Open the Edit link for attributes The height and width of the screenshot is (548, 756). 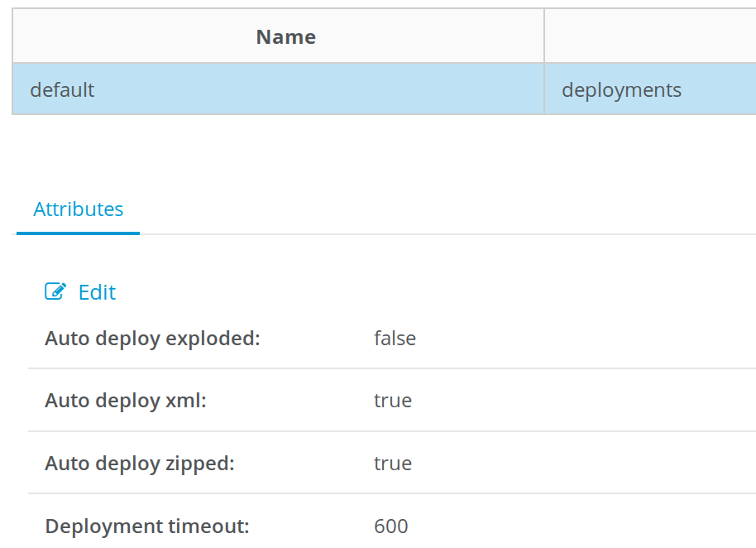click(x=97, y=292)
